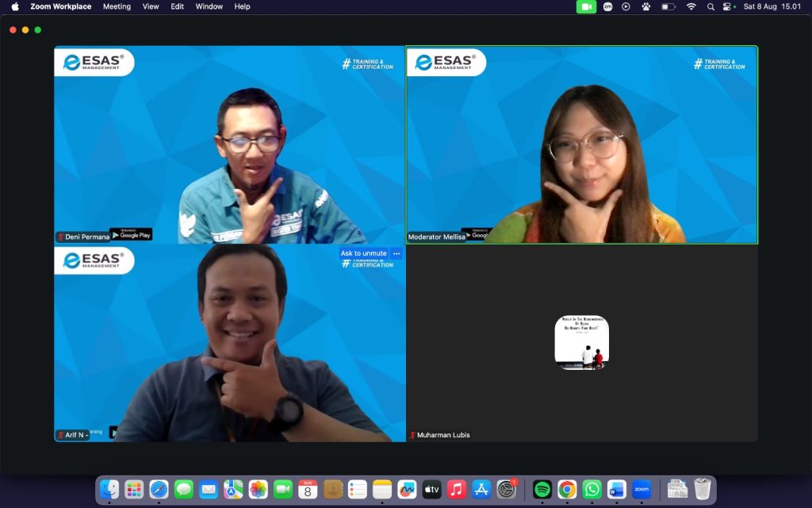The height and width of the screenshot is (508, 812).
Task: Open Mail from the Dock
Action: click(x=209, y=489)
